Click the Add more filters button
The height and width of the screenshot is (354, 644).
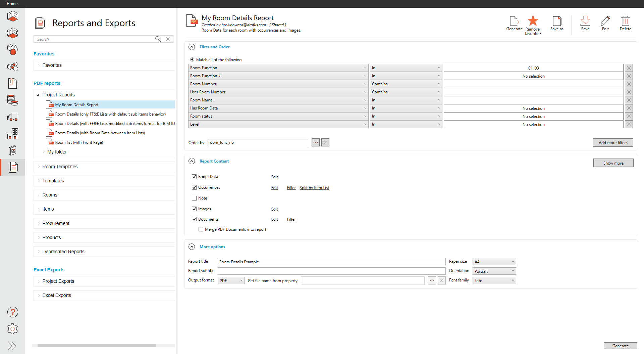click(613, 142)
